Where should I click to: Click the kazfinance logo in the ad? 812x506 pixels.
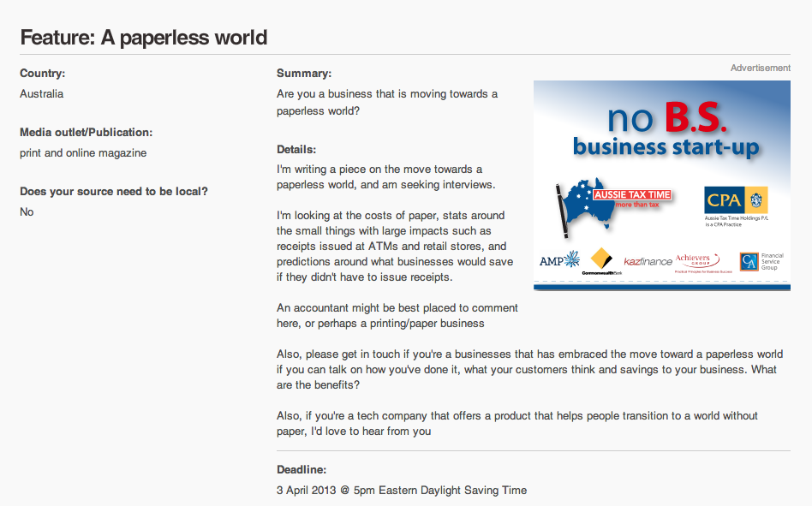[x=648, y=261]
